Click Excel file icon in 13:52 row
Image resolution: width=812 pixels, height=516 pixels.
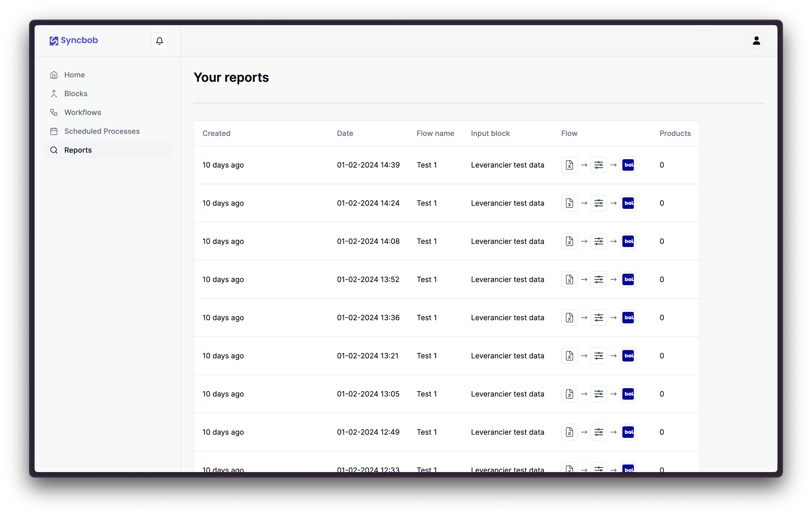[x=569, y=279]
